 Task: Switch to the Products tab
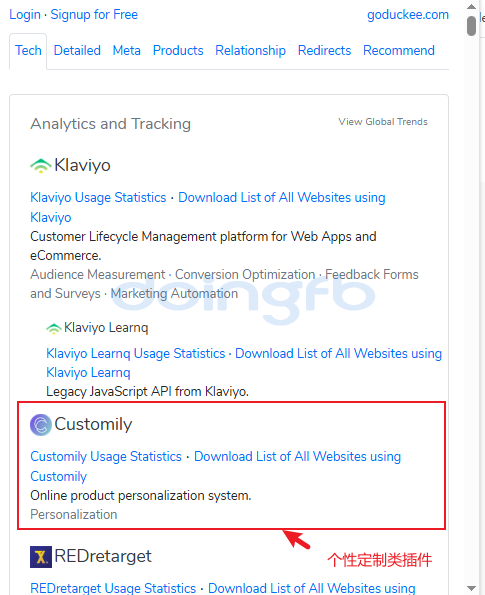[178, 50]
